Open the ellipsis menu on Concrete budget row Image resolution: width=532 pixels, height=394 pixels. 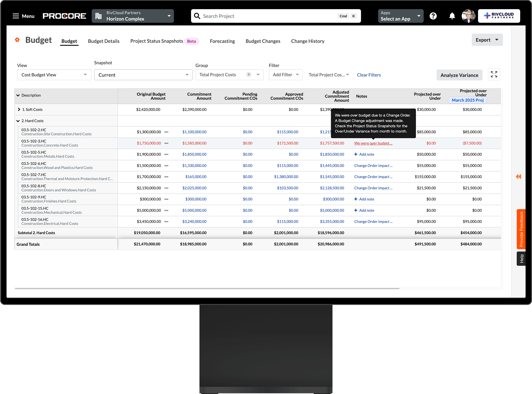(x=166, y=143)
